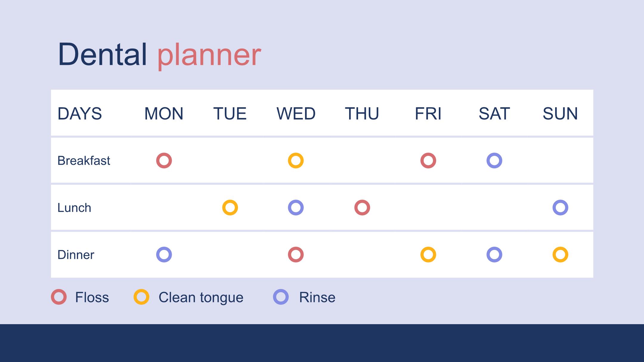644x362 pixels.
Task: Select the Breakfast row label
Action: click(x=84, y=161)
